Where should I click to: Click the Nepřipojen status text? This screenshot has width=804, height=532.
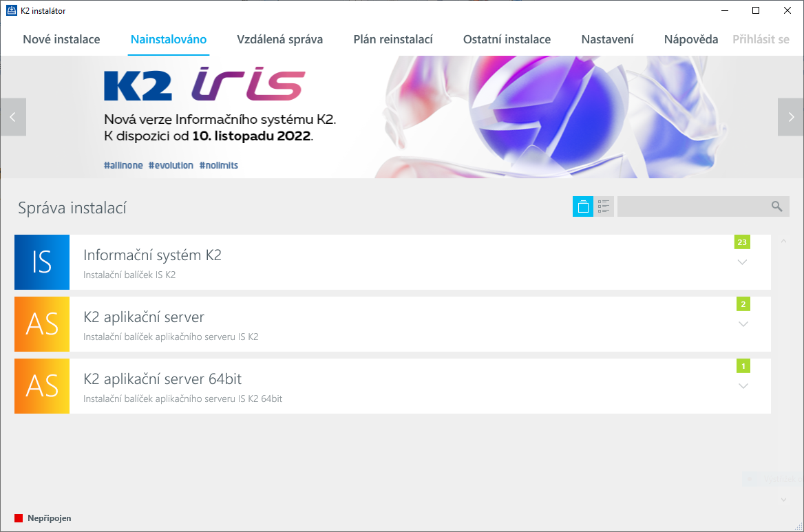point(50,518)
